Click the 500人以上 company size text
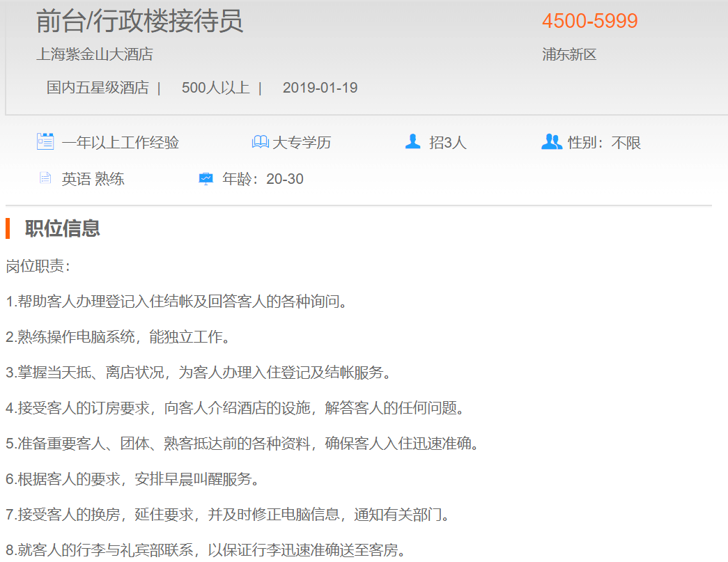 (215, 88)
